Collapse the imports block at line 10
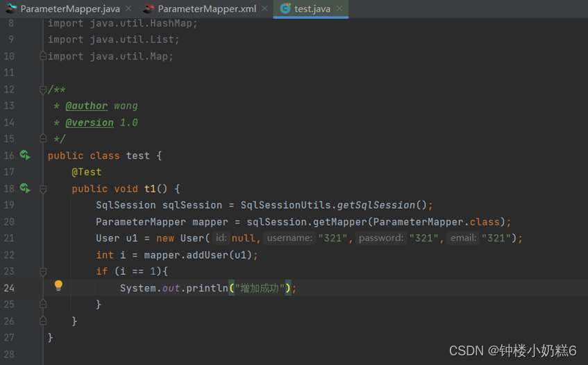The image size is (588, 365). pos(43,56)
